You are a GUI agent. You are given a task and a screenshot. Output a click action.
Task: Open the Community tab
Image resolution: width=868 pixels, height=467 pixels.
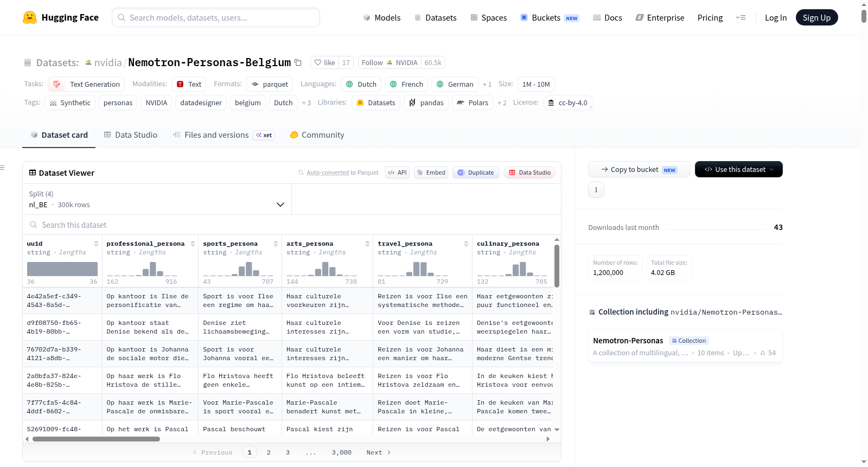click(317, 135)
